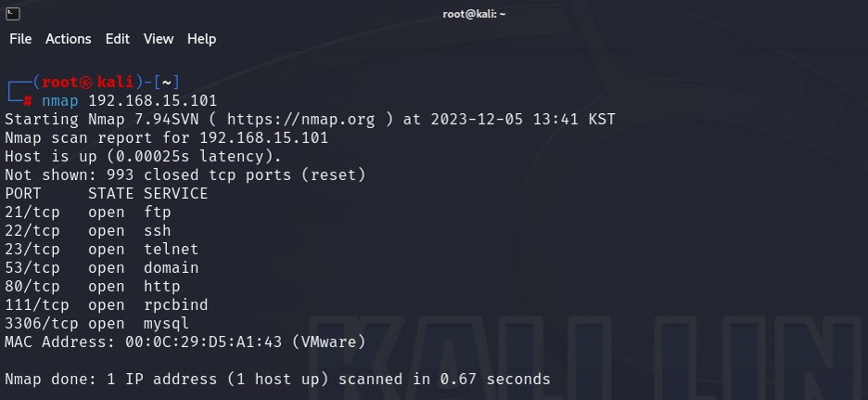Open the Edit menu

click(x=118, y=39)
